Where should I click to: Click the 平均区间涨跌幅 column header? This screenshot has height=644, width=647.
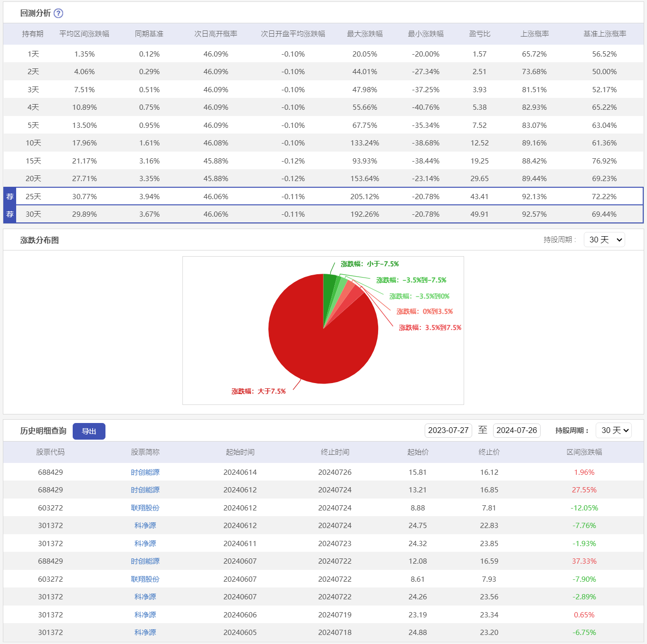[x=84, y=34]
